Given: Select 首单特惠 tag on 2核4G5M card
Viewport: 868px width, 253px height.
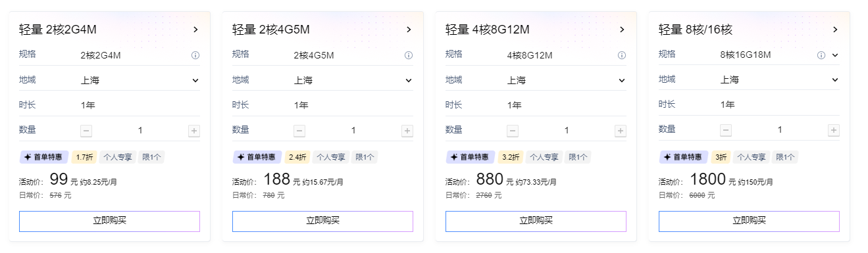Looking at the screenshot, I should [x=257, y=157].
